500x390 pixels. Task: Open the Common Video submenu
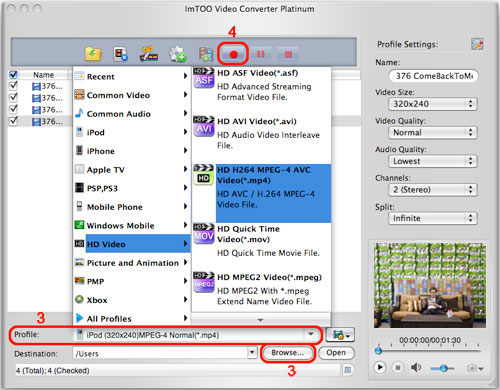[132, 95]
